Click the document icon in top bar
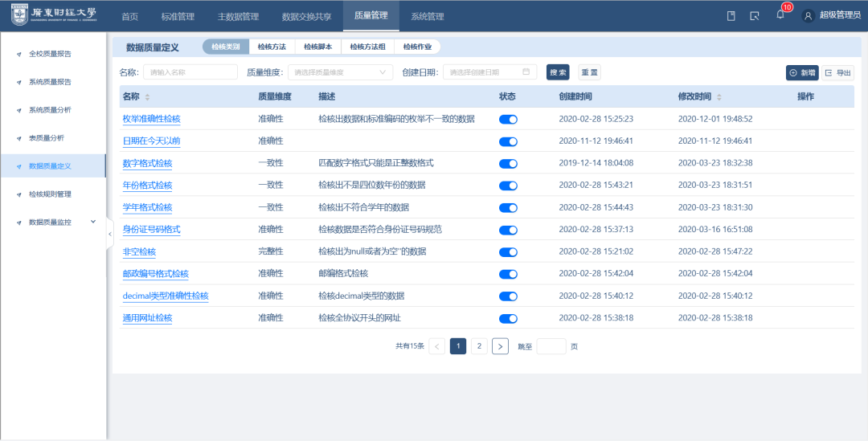Viewport: 868px width, 441px height. pyautogui.click(x=731, y=15)
